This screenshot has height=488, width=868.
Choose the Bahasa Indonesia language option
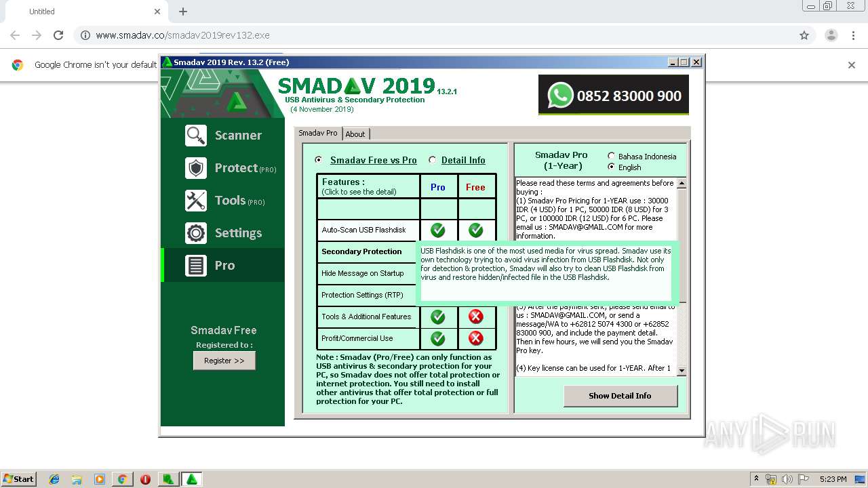click(x=612, y=156)
